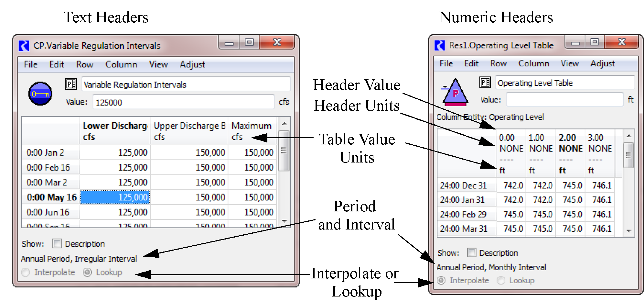Viewport: 644px width, 302px height.
Task: Select the Lookup radio button in Operating Level window
Action: click(x=501, y=280)
